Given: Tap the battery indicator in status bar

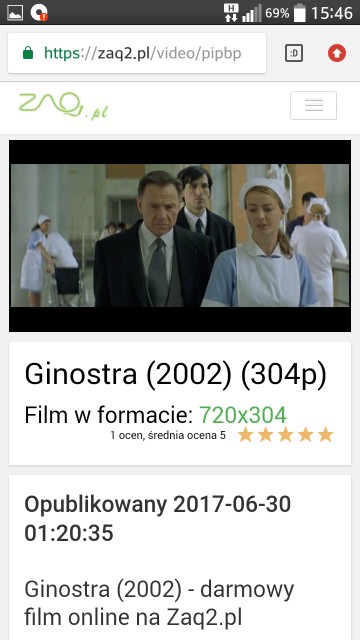Looking at the screenshot, I should pos(300,13).
